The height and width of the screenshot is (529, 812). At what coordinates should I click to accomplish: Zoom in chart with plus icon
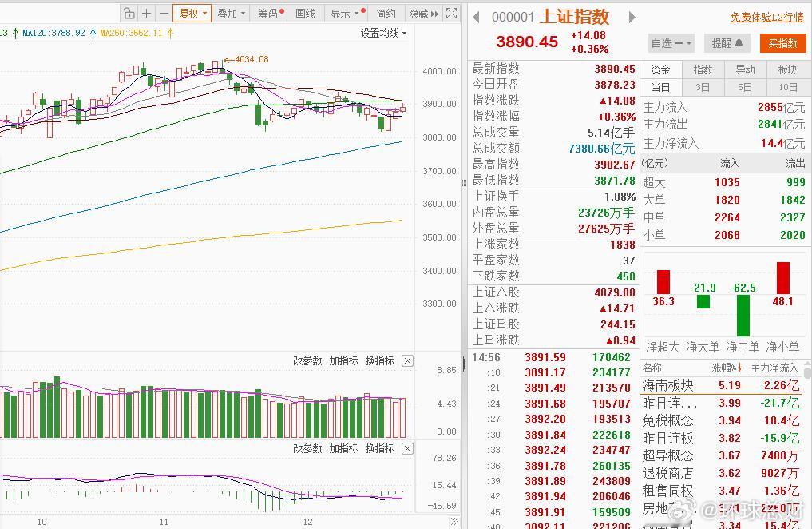tap(147, 14)
